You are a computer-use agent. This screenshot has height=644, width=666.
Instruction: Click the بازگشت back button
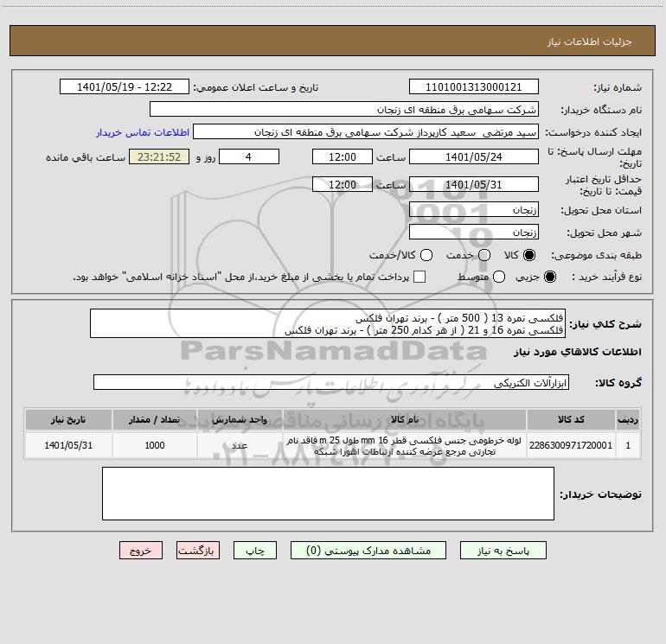[x=198, y=551]
